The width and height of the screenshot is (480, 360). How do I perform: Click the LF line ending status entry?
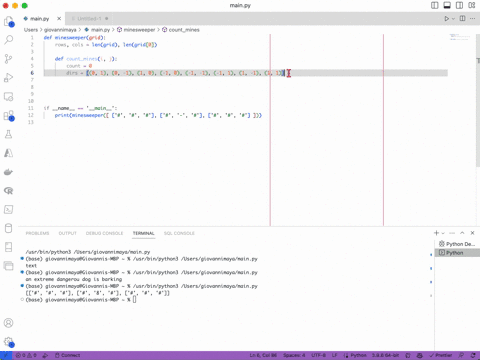click(335, 355)
